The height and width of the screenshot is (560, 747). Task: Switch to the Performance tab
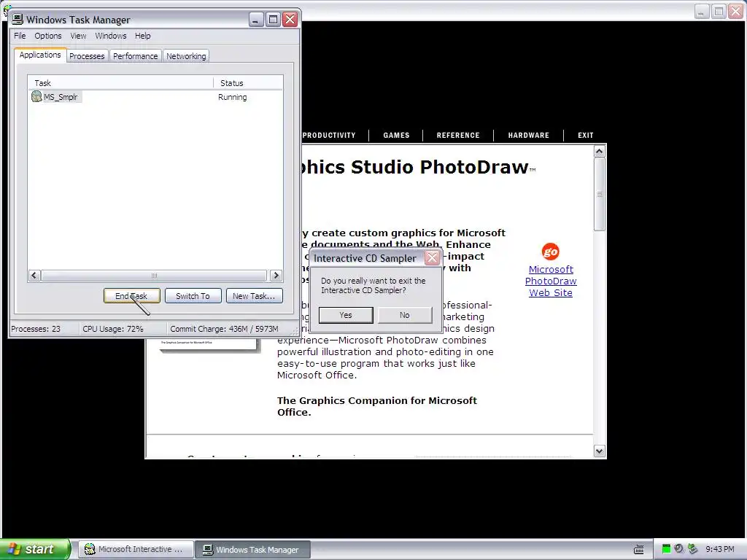point(135,55)
